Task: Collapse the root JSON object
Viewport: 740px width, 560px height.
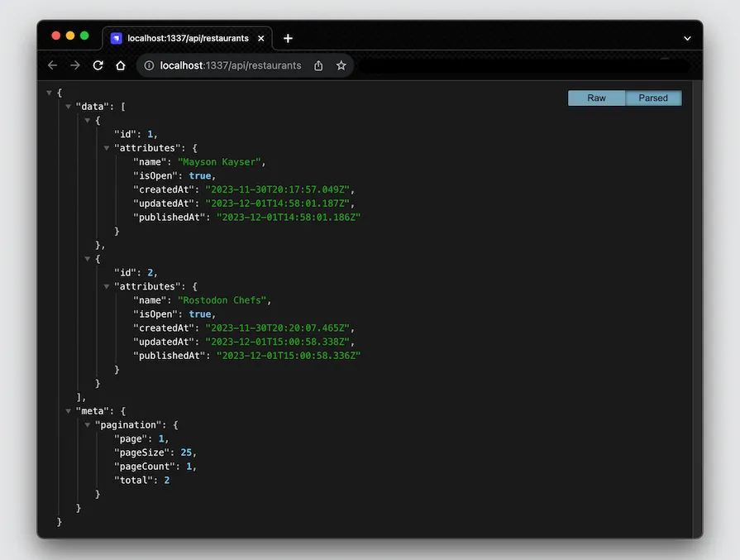Action: 49,92
